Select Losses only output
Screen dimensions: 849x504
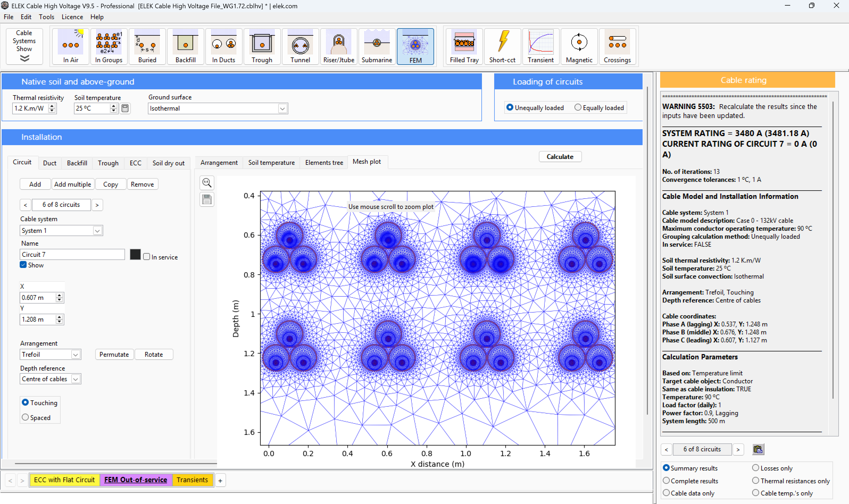pos(772,468)
